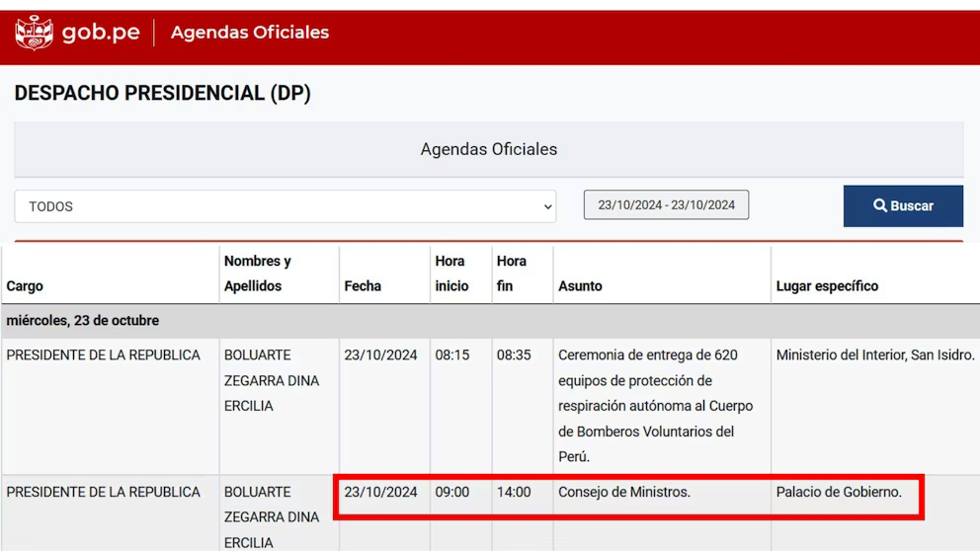
Task: Click the Ceremonia de entrega de 620 equipos text
Action: (x=655, y=406)
